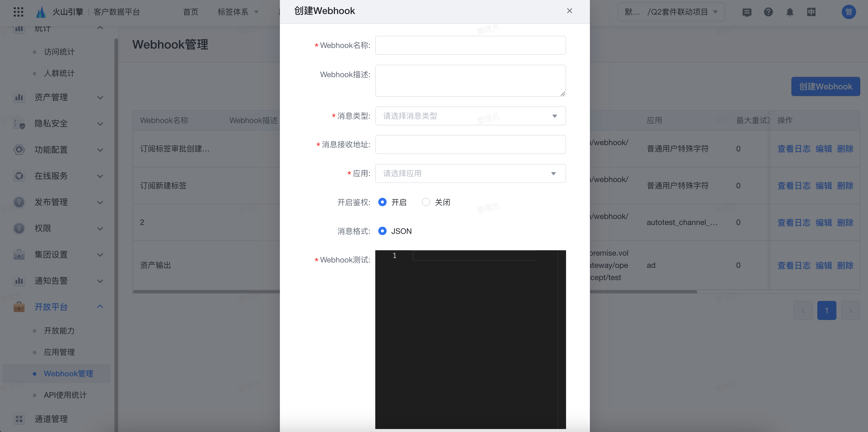Click the 消息接收地址 input field
The width and height of the screenshot is (868, 432).
coord(470,144)
